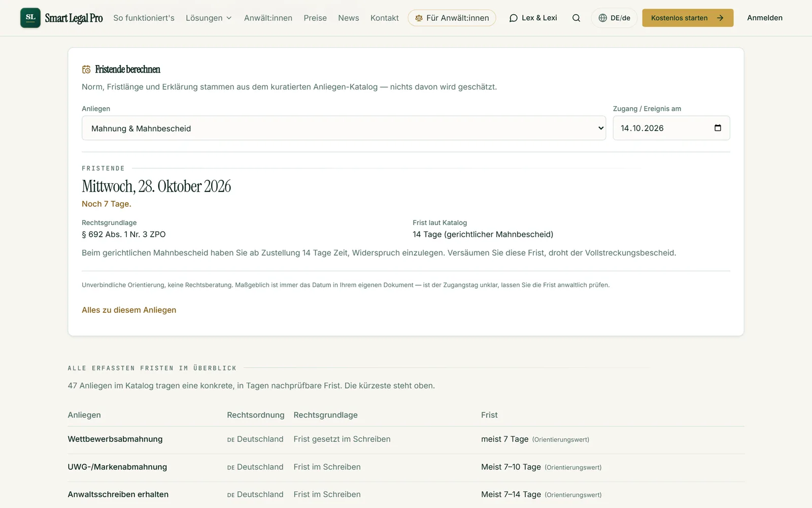This screenshot has width=812, height=508.
Task: Open the So funktioniert's page
Action: [144, 18]
